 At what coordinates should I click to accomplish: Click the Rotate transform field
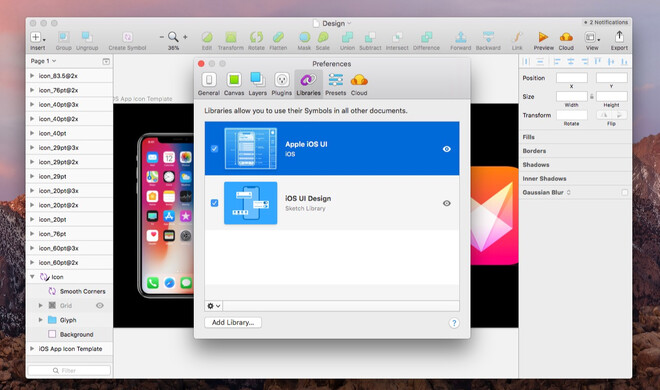click(x=571, y=115)
